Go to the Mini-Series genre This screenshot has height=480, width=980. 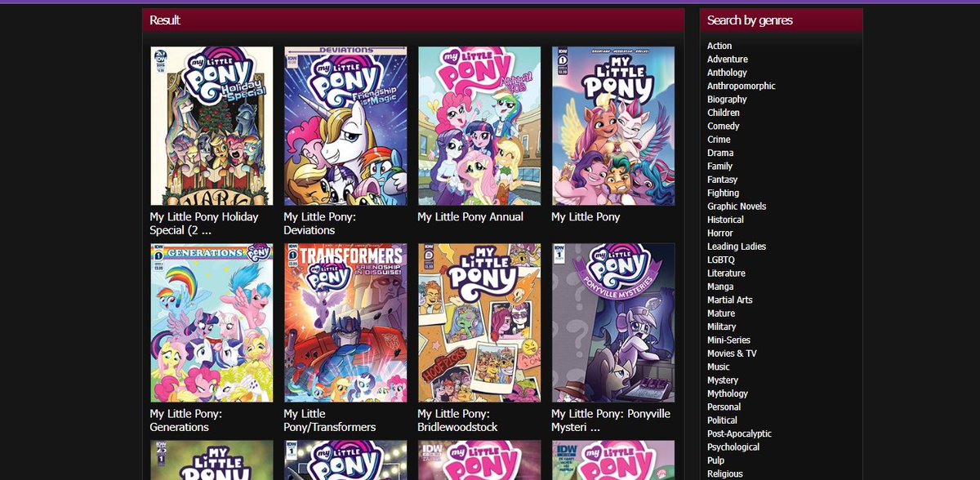point(728,340)
